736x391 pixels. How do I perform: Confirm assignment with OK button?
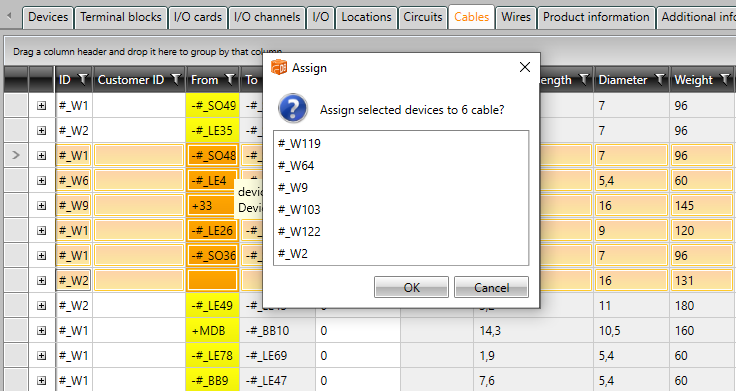pos(411,287)
